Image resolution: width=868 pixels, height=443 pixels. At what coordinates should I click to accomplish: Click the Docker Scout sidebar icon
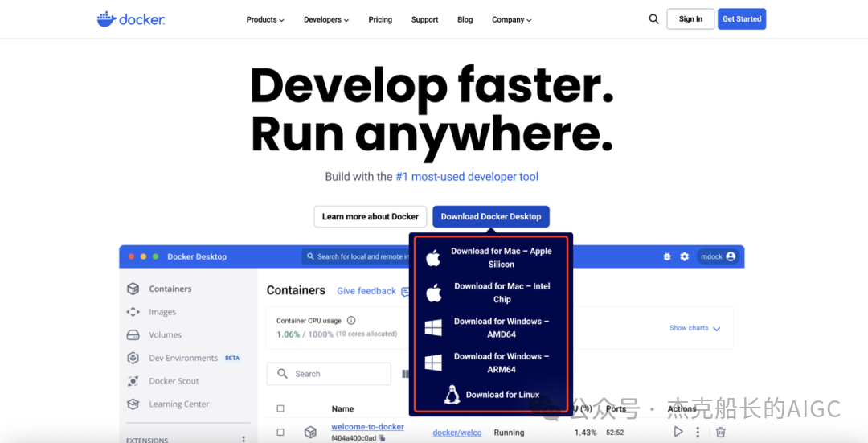(x=133, y=381)
